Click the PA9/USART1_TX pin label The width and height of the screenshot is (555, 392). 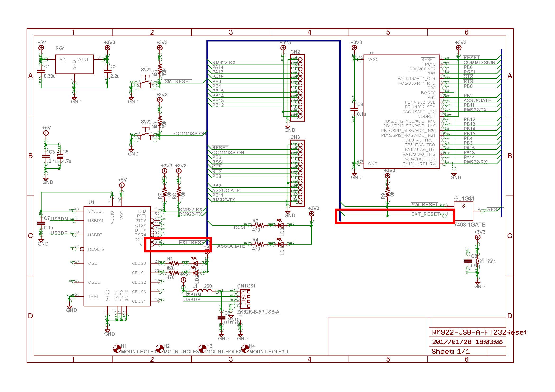[x=419, y=112]
